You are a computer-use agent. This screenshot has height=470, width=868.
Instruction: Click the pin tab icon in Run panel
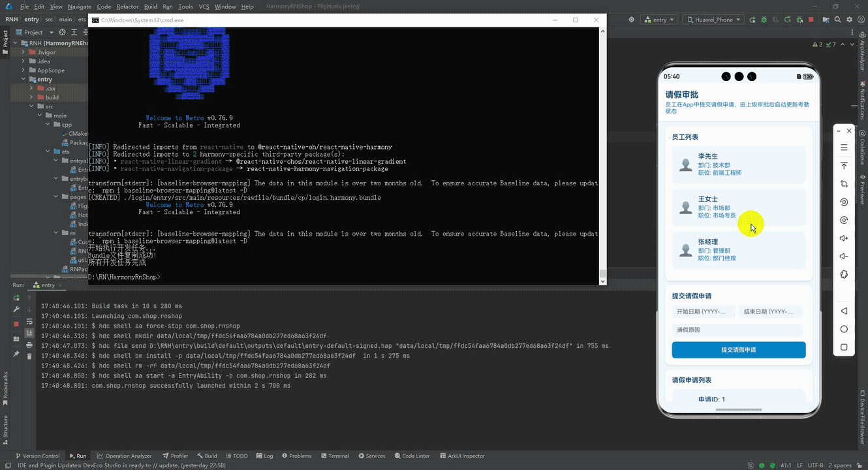[16, 354]
